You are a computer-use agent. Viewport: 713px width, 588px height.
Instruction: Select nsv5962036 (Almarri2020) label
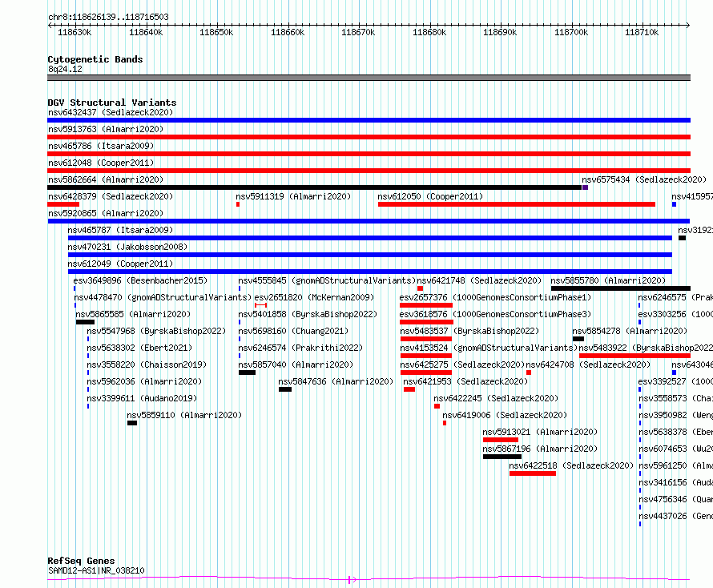point(144,381)
